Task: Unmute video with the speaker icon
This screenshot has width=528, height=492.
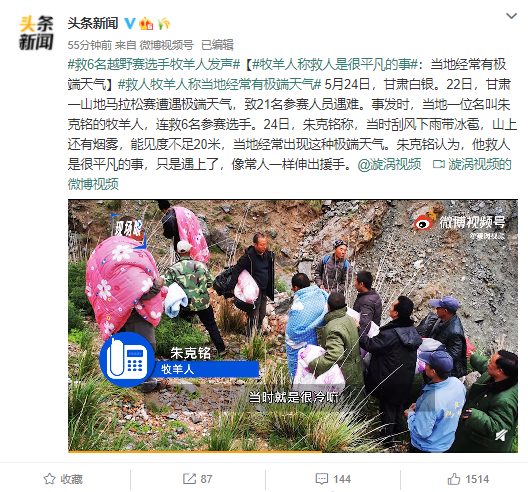Action: coord(501,435)
